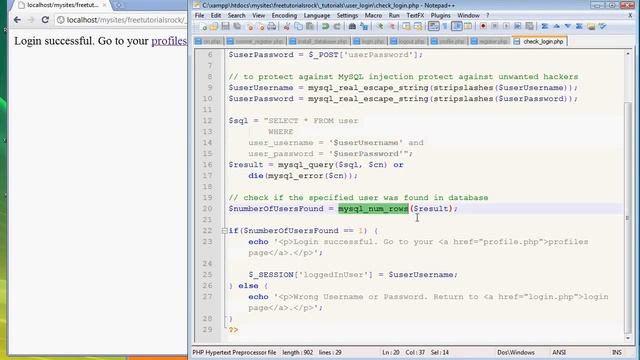Viewport: 640px width, 360px height.
Task: Click the Copy toolbar icon
Action: (298, 27)
